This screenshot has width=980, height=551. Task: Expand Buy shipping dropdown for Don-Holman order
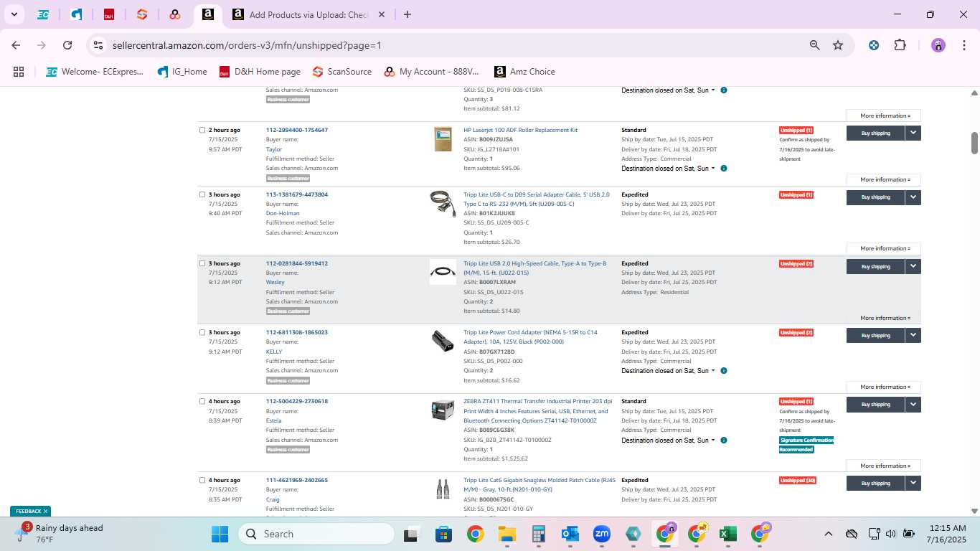(913, 197)
